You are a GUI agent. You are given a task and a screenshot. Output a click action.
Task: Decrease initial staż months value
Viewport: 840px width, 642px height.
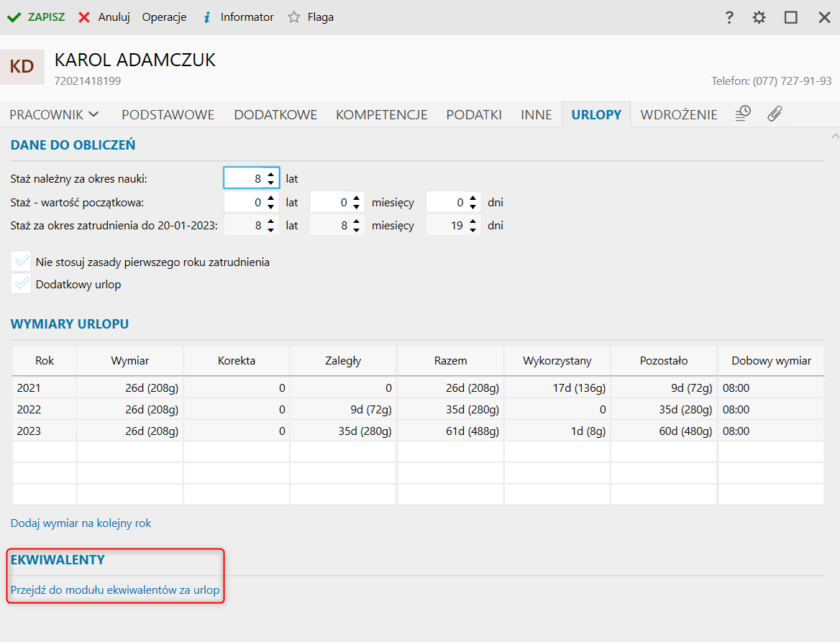(355, 207)
